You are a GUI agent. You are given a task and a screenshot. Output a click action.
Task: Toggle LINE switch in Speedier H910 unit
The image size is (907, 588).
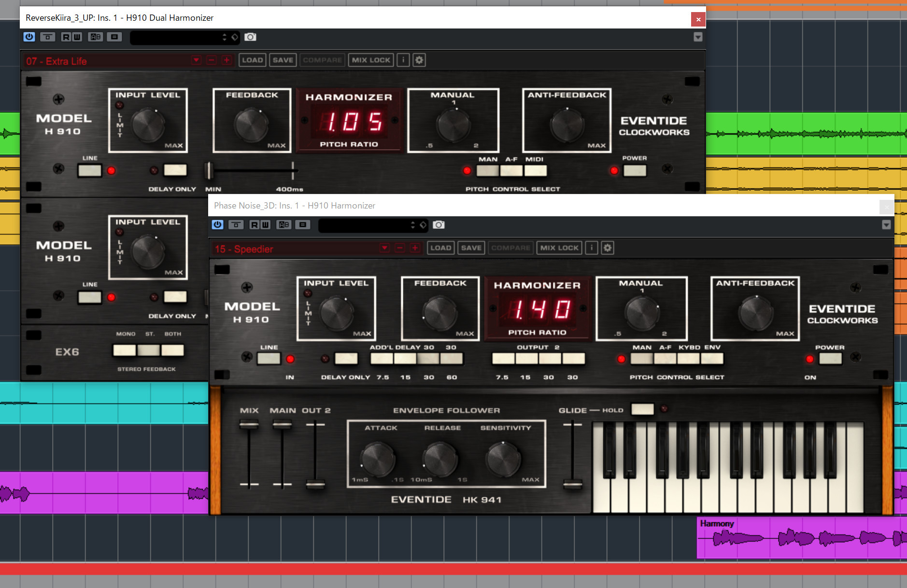[x=269, y=359]
